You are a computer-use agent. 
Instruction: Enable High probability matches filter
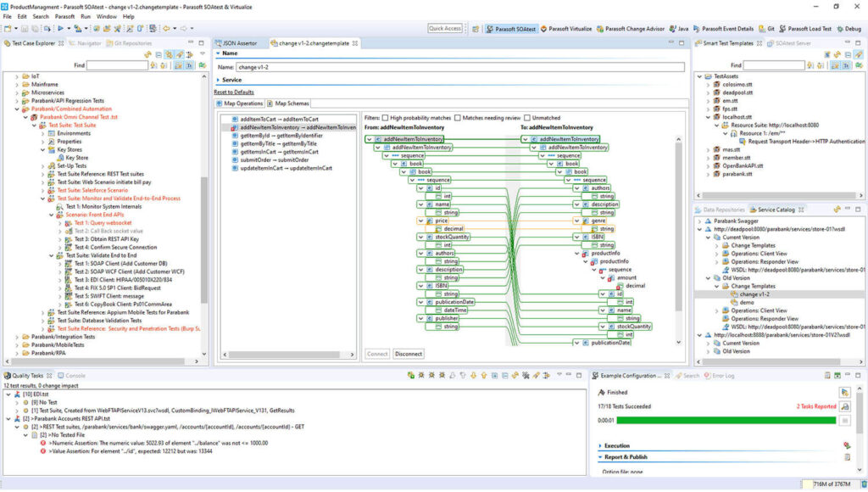[386, 118]
